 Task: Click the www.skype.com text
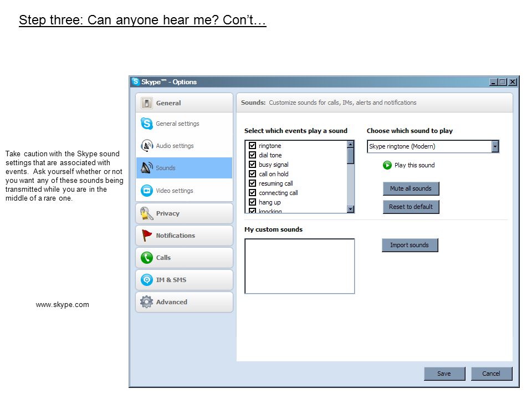pos(63,305)
